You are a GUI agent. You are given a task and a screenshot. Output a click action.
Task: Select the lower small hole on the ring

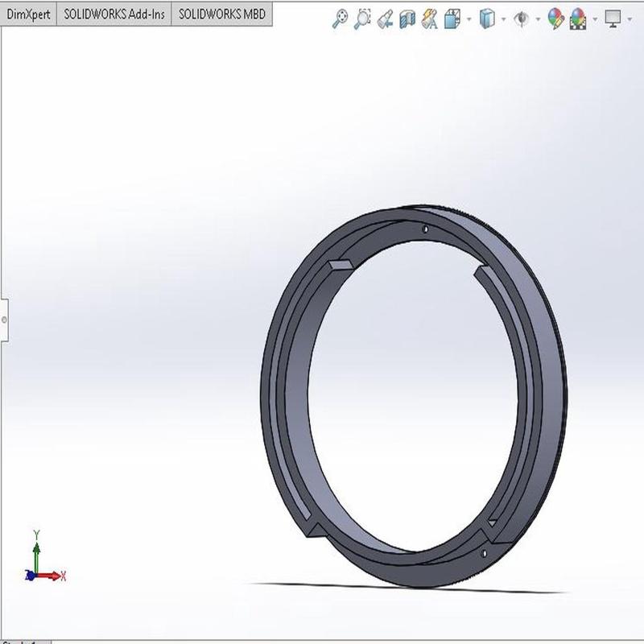click(484, 553)
